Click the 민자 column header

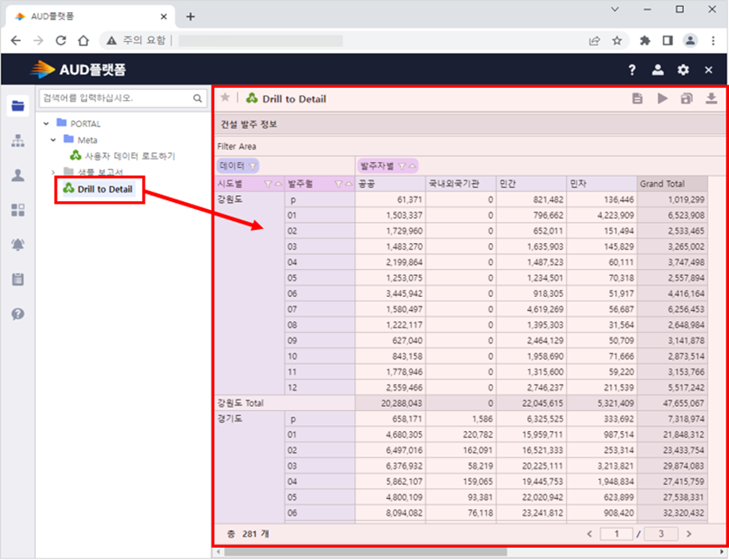(x=603, y=184)
